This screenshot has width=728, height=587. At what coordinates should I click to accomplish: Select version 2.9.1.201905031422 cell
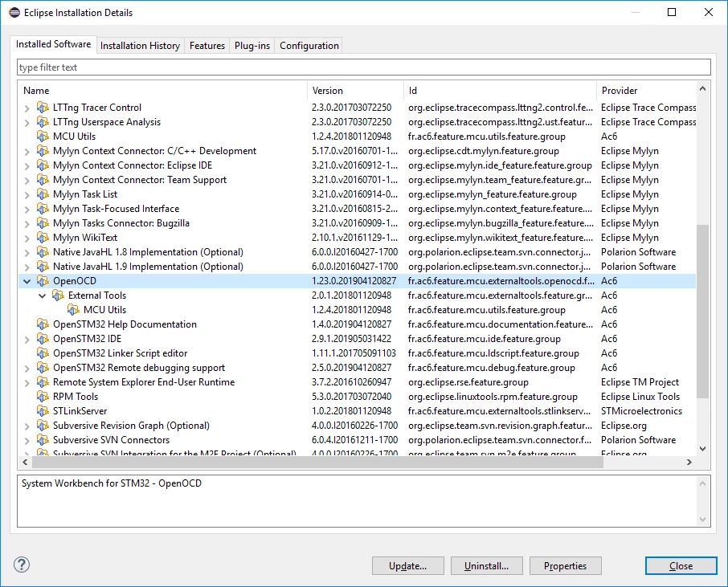[351, 339]
